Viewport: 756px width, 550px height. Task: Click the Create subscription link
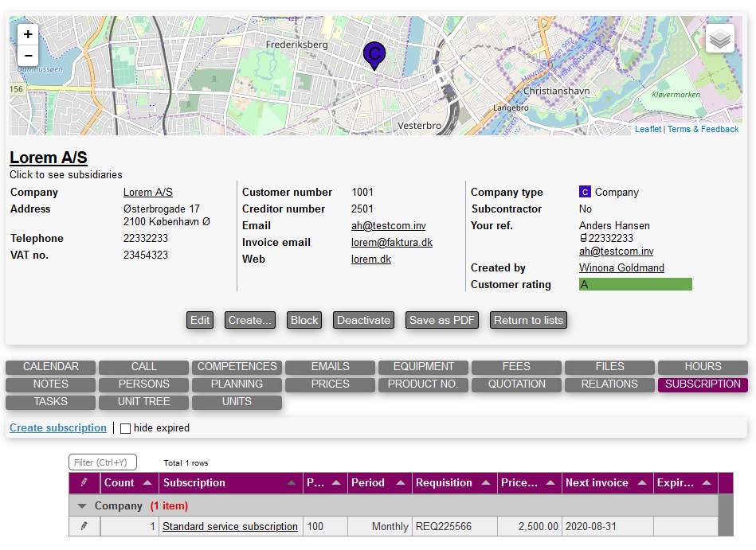[58, 428]
